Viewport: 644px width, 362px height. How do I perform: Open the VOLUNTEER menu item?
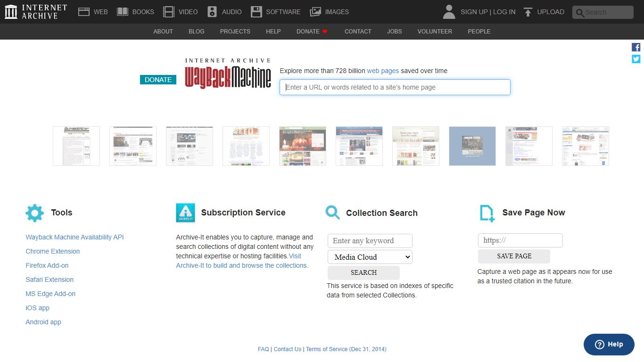click(435, 32)
